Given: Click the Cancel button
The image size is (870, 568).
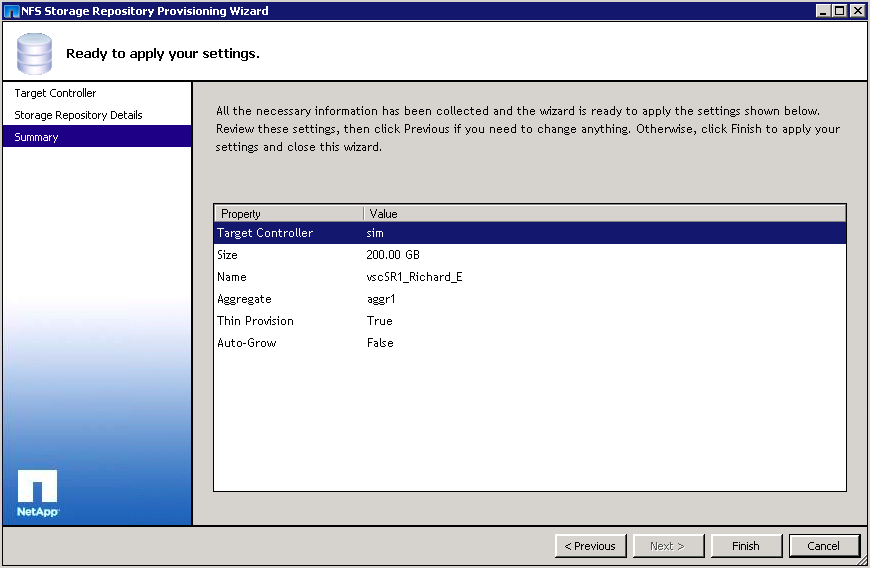Looking at the screenshot, I should click(x=823, y=546).
